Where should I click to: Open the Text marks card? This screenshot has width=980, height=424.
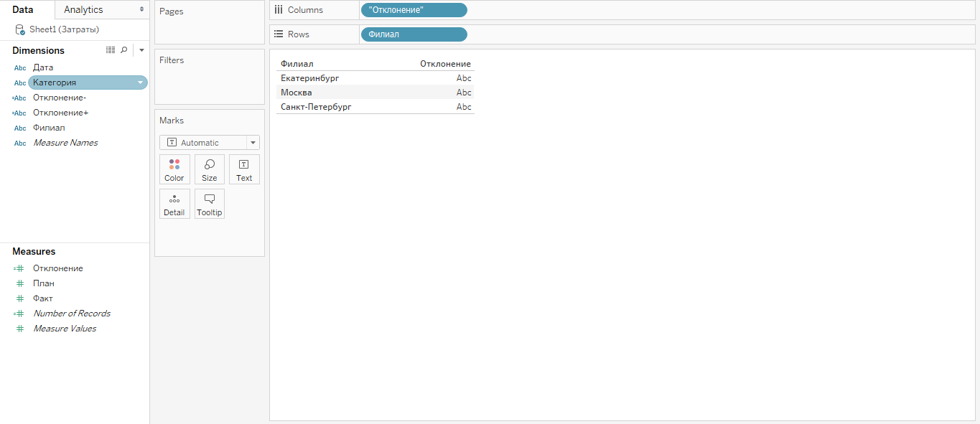(244, 169)
